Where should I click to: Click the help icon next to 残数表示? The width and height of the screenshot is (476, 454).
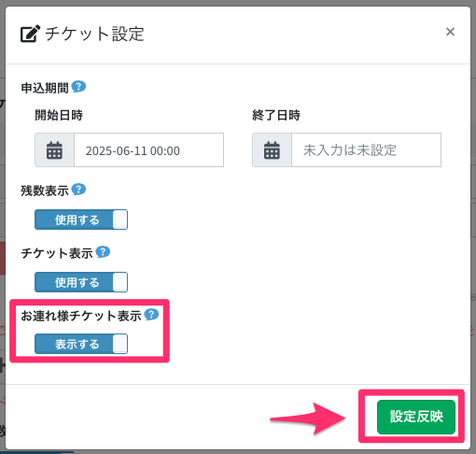click(x=78, y=190)
